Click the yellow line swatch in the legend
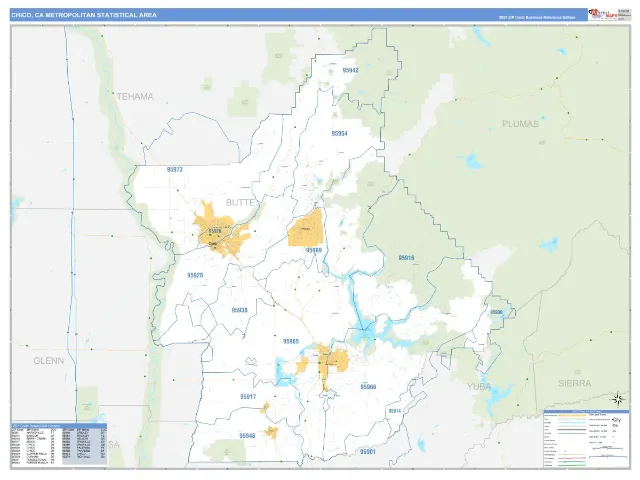640x480 pixels. click(x=571, y=415)
